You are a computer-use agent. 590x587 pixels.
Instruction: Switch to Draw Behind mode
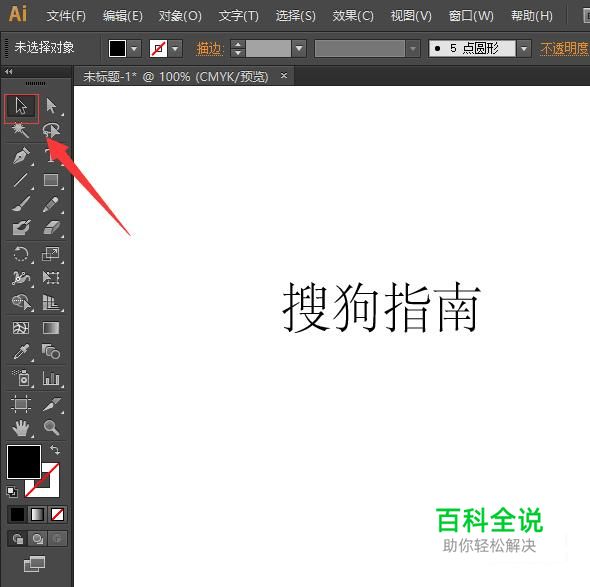(x=37, y=538)
